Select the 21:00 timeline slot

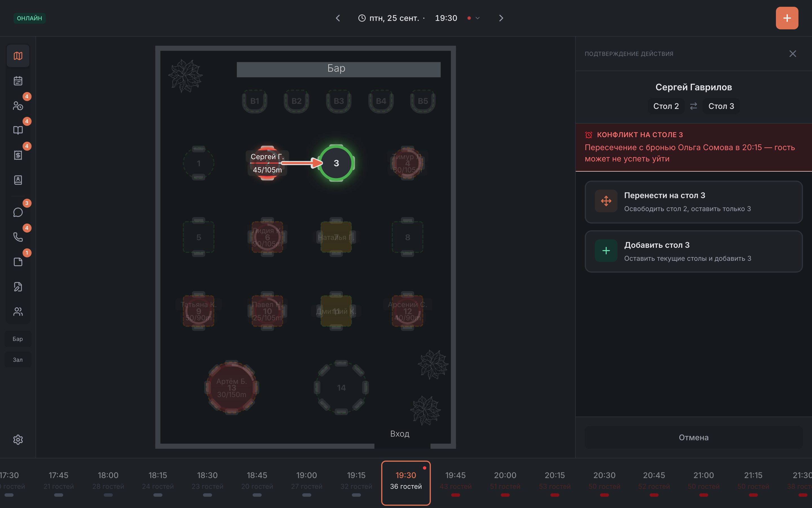coord(704,483)
